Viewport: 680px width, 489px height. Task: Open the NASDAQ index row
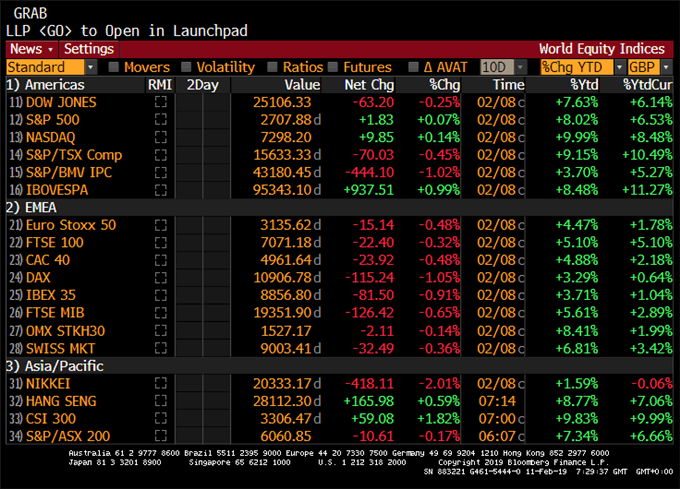(51, 137)
